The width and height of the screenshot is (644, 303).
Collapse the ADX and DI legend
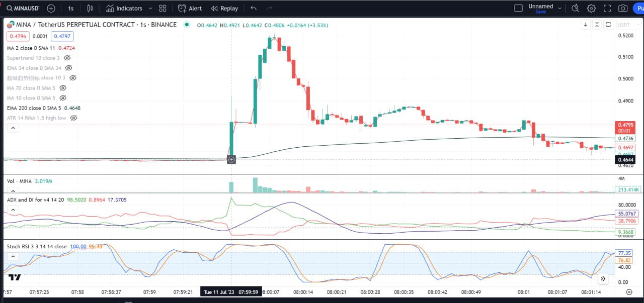(13, 211)
